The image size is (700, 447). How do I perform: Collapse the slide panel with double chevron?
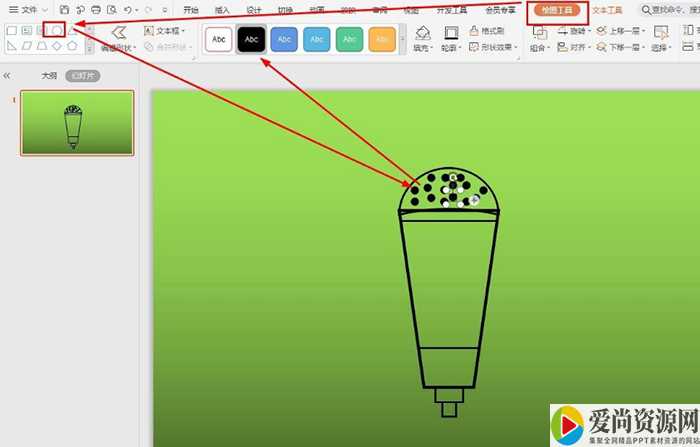(x=7, y=76)
